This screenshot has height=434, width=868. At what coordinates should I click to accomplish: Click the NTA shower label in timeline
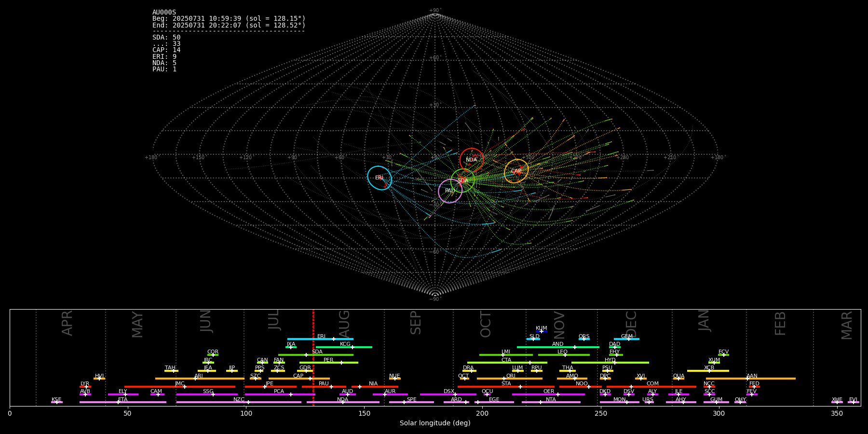(551, 400)
